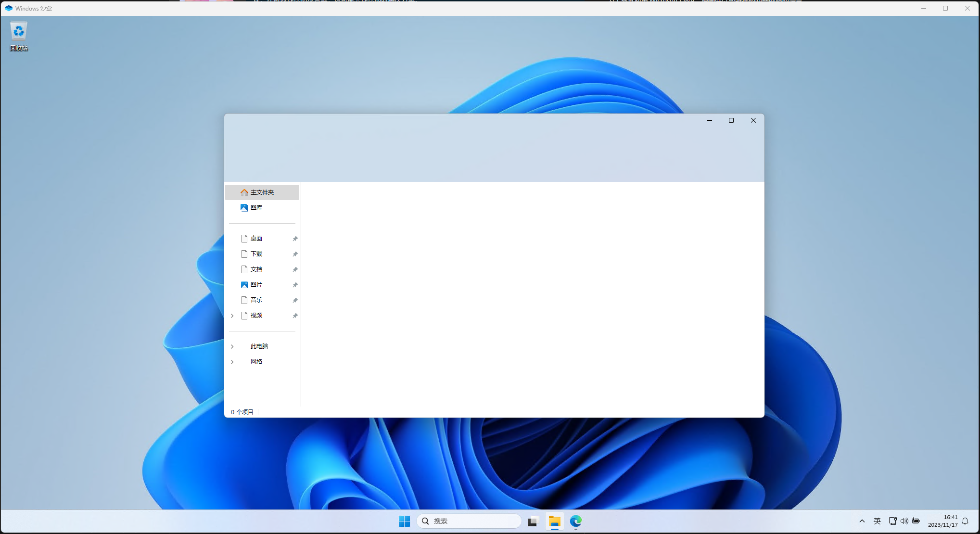Click the Windows Start button
Viewport: 980px width, 534px height.
[404, 521]
